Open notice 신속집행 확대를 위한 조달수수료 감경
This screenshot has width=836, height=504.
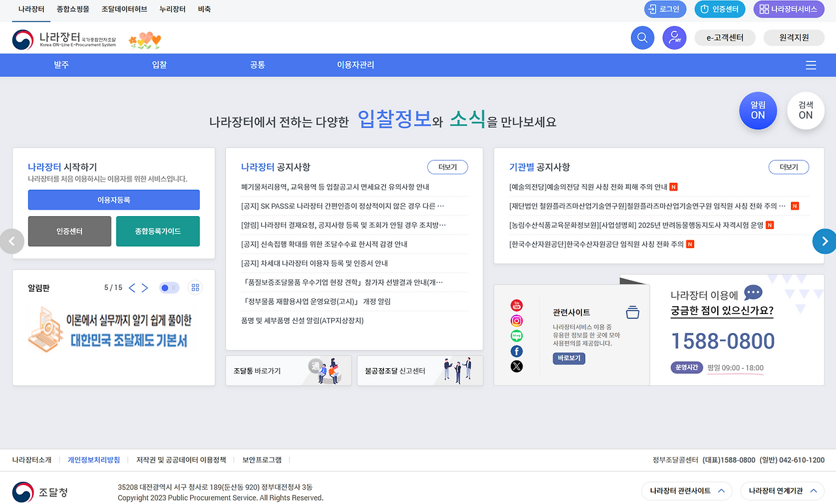(324, 244)
